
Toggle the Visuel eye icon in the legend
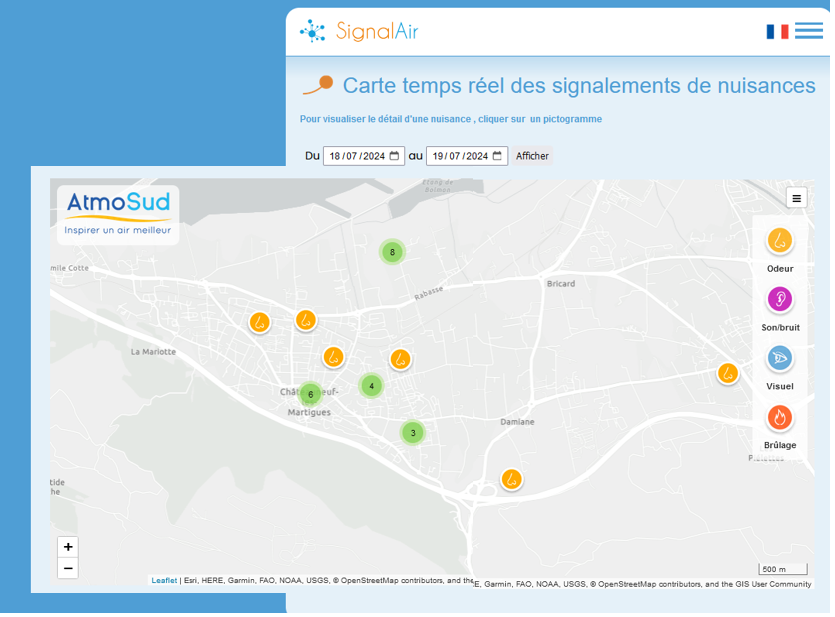coord(780,358)
